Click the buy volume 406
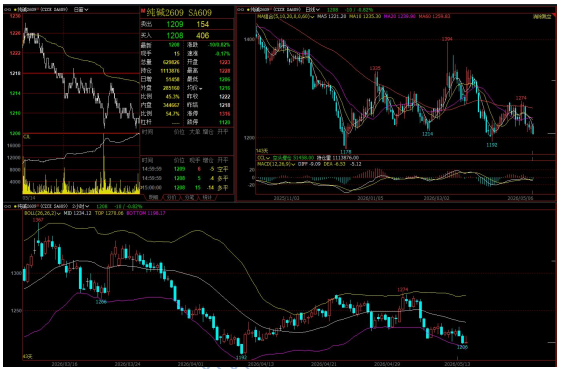The width and height of the screenshot is (564, 369). [x=203, y=35]
